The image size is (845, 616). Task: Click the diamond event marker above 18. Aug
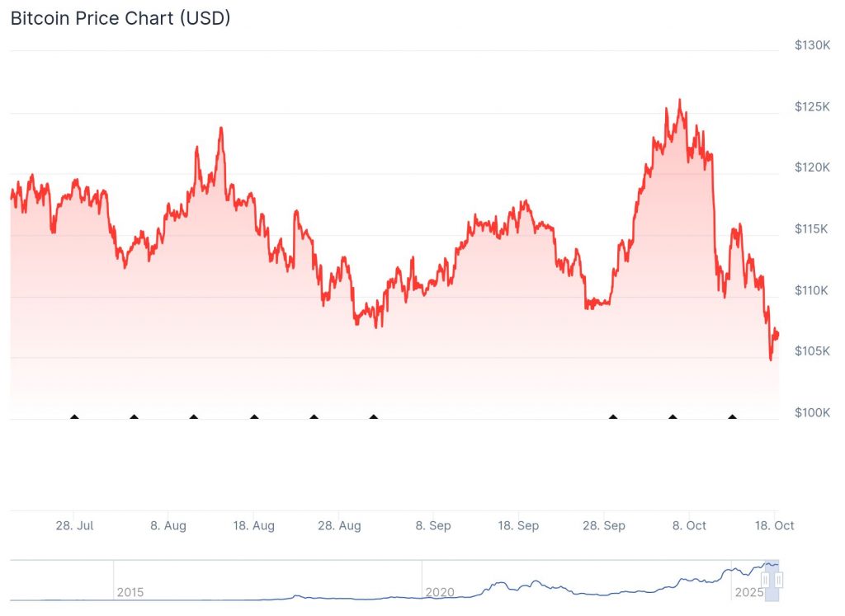click(x=254, y=417)
